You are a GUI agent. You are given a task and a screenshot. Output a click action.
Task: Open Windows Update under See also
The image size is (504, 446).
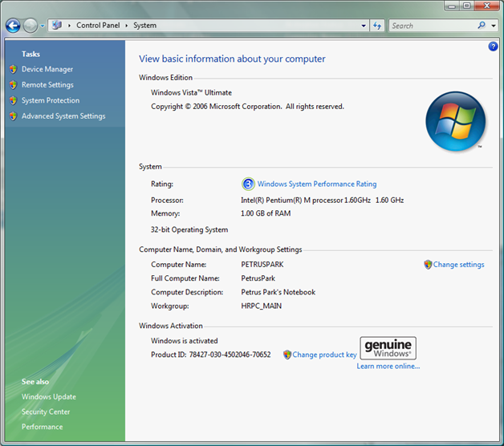(49, 397)
